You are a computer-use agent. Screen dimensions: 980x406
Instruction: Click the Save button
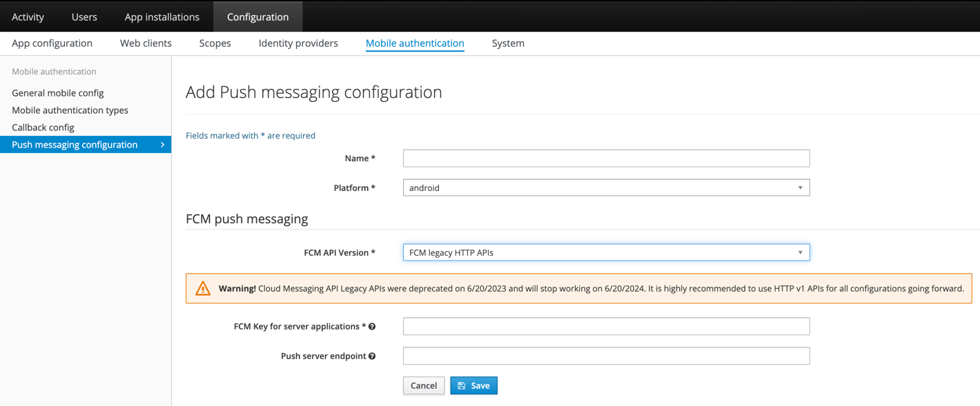[473, 385]
